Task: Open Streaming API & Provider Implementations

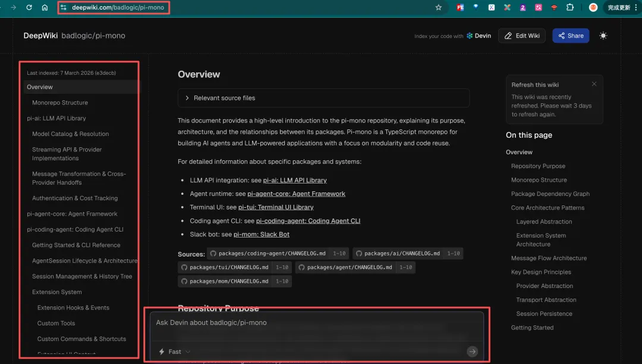Action: coord(67,154)
